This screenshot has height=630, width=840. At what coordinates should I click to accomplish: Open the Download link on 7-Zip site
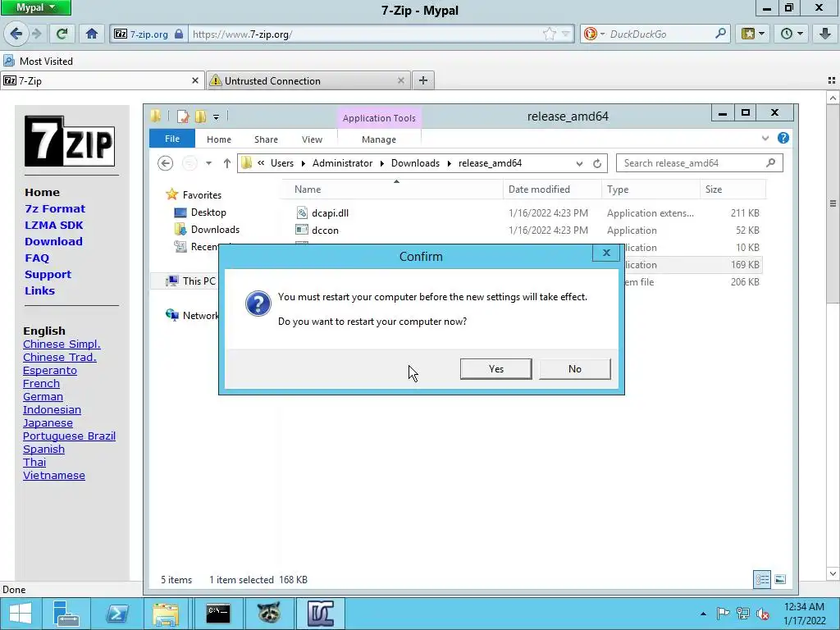[x=53, y=242]
